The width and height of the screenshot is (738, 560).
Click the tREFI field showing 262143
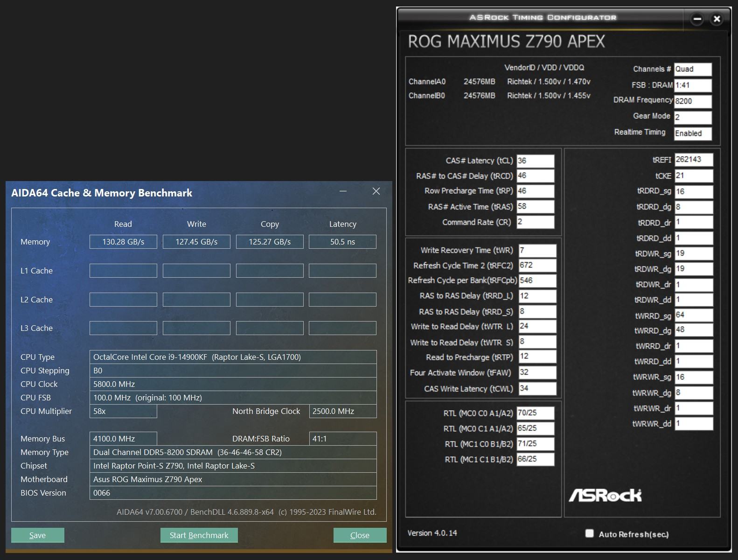694,160
